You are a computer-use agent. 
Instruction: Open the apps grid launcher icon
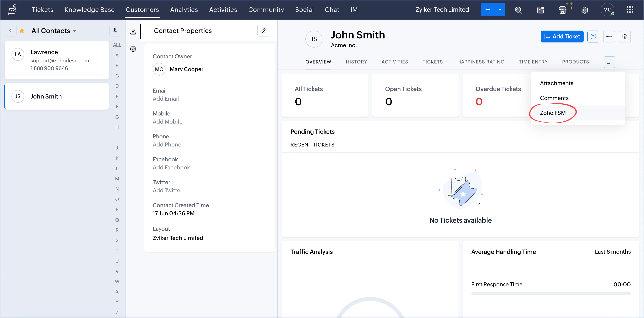tap(630, 10)
